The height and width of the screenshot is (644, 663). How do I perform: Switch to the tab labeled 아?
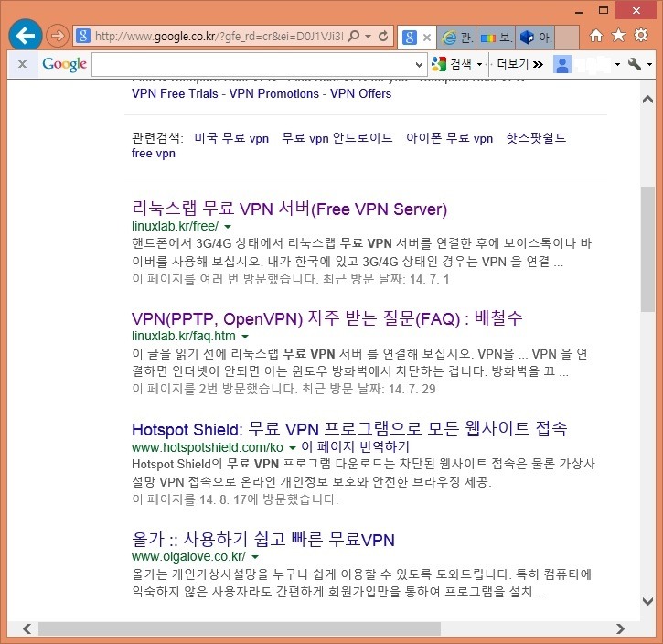click(535, 38)
